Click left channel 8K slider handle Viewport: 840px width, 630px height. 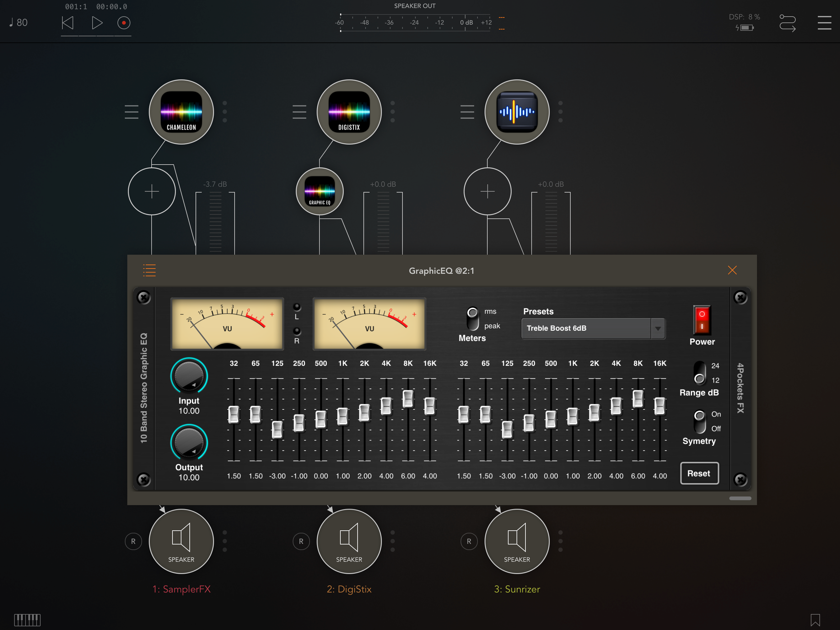tap(408, 399)
